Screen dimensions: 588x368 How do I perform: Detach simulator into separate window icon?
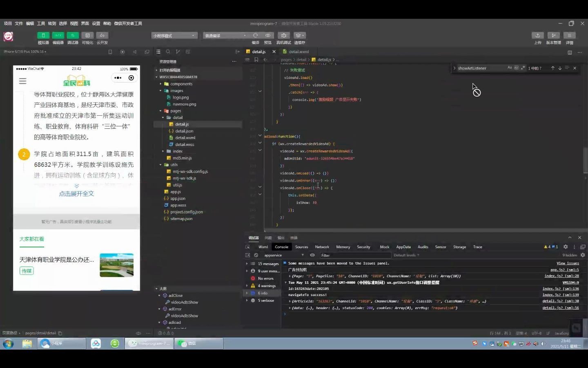tap(147, 52)
